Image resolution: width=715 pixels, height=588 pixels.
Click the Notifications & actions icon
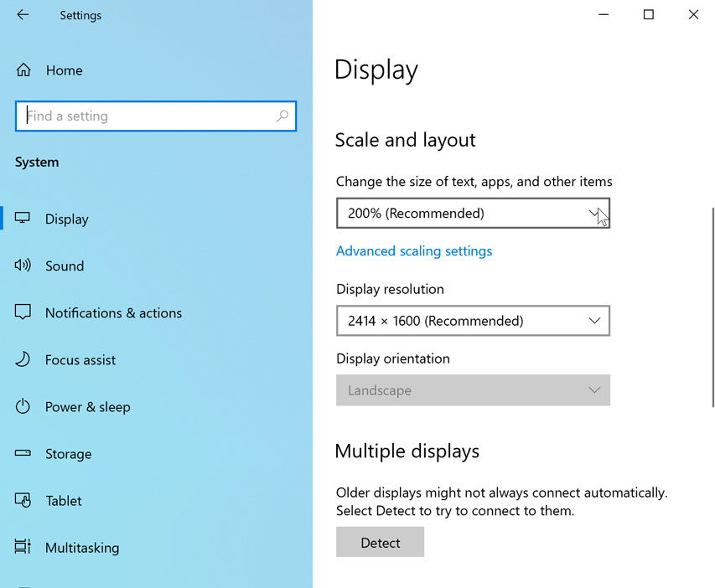(x=22, y=312)
